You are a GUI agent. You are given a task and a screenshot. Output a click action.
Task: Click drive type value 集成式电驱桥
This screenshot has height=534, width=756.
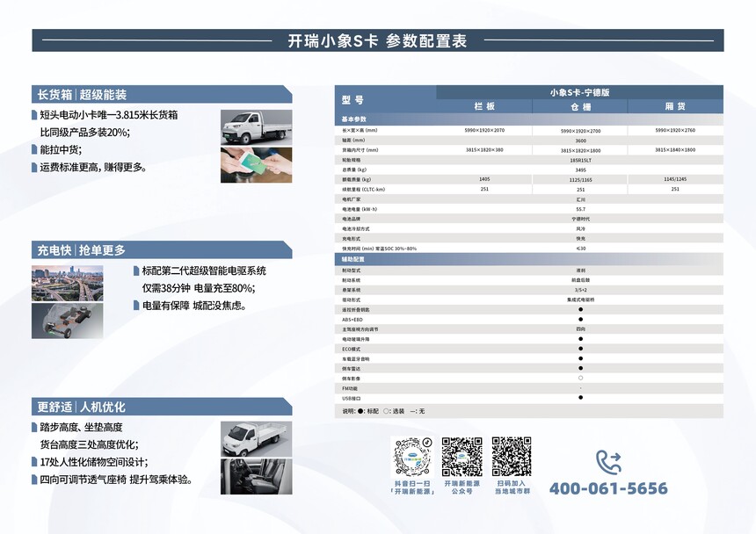tap(580, 299)
